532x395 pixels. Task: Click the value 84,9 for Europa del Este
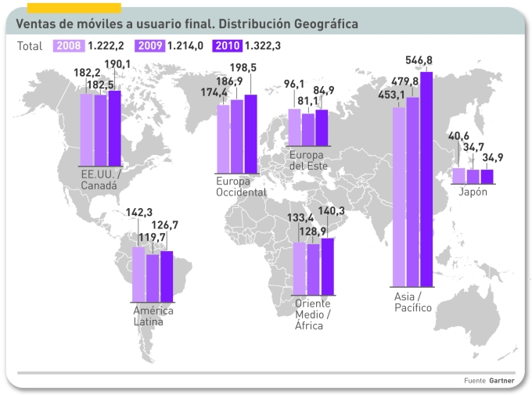pyautogui.click(x=324, y=90)
